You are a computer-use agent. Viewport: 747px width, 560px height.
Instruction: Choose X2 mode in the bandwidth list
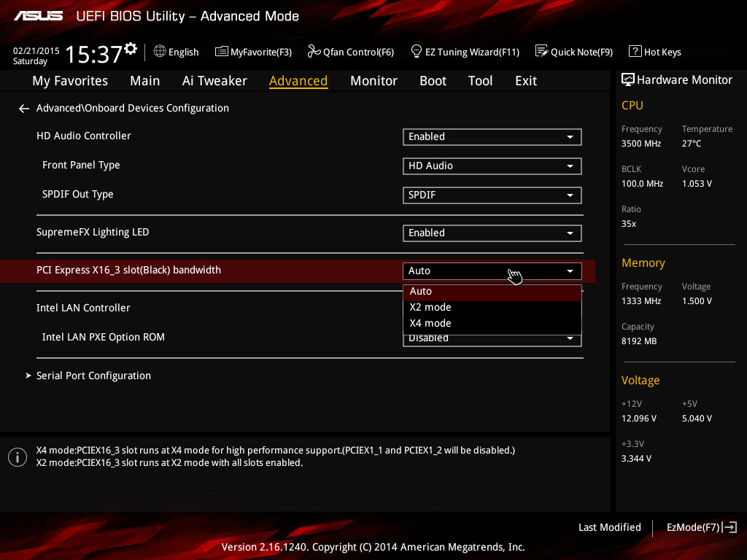click(492, 307)
